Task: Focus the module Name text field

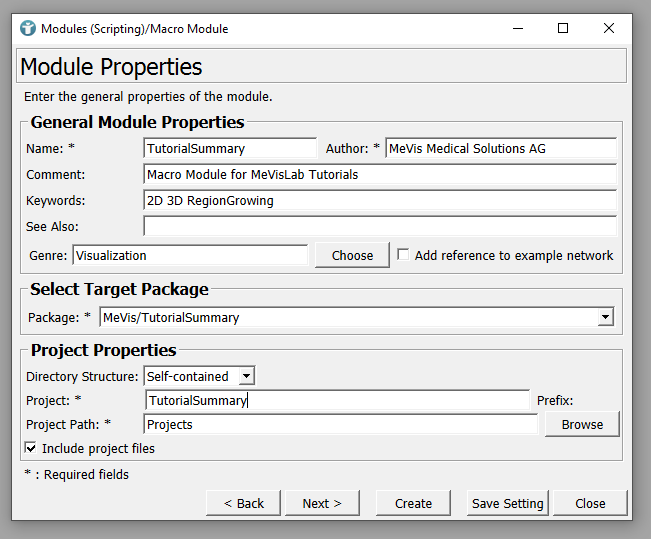Action: point(230,148)
